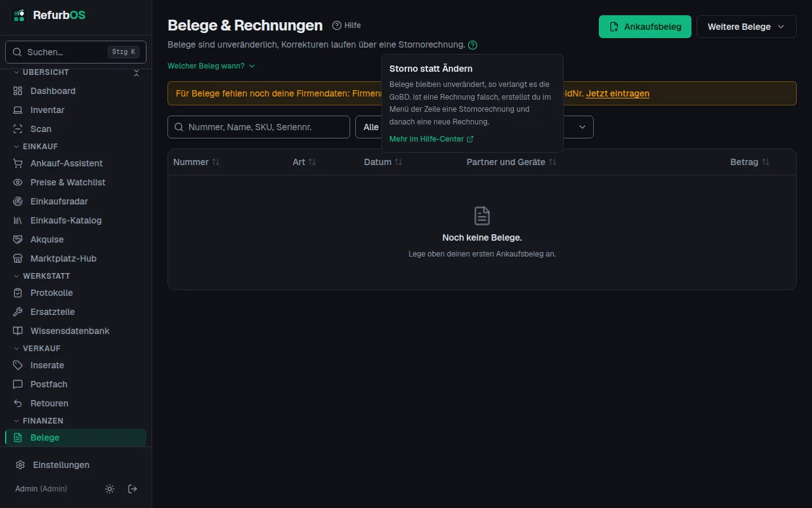
Task: Create a new Ankaufsbeleg
Action: (x=645, y=27)
